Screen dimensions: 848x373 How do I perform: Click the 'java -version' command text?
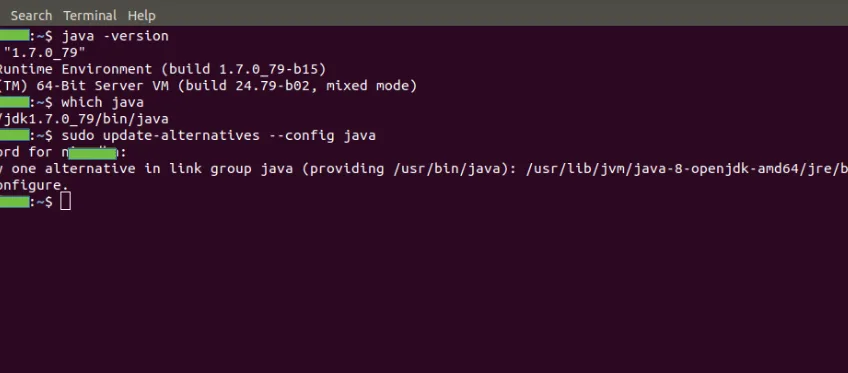pyautogui.click(x=115, y=36)
